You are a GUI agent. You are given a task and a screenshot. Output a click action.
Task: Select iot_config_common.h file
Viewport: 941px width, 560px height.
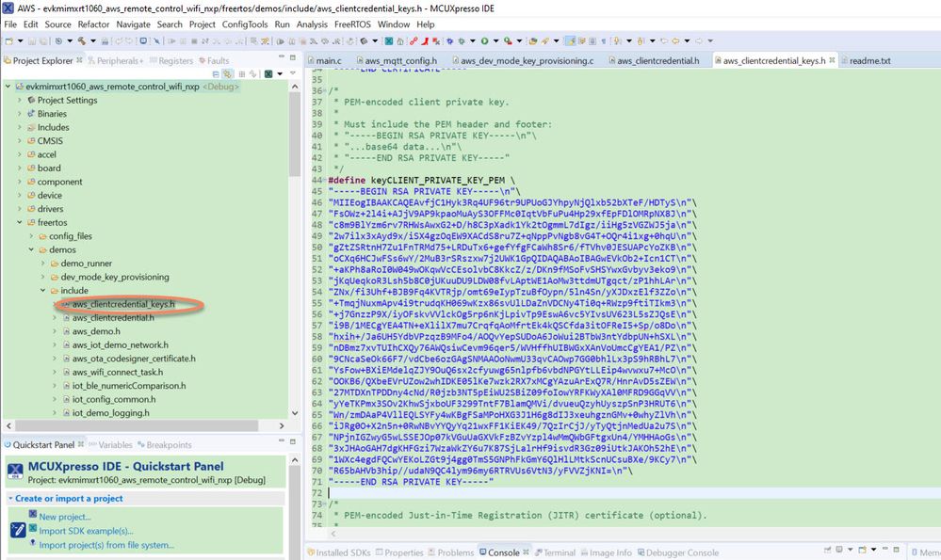coord(114,399)
